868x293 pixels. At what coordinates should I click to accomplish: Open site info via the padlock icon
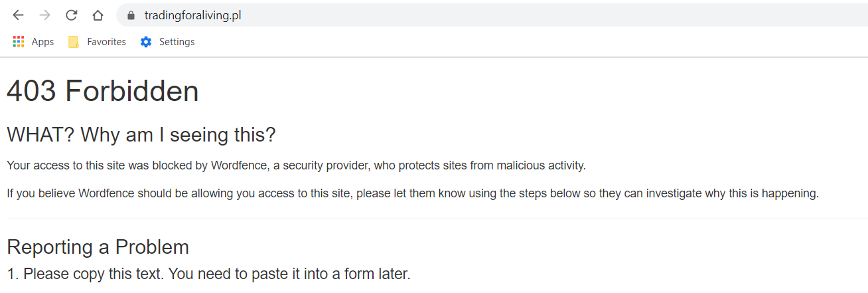(130, 15)
